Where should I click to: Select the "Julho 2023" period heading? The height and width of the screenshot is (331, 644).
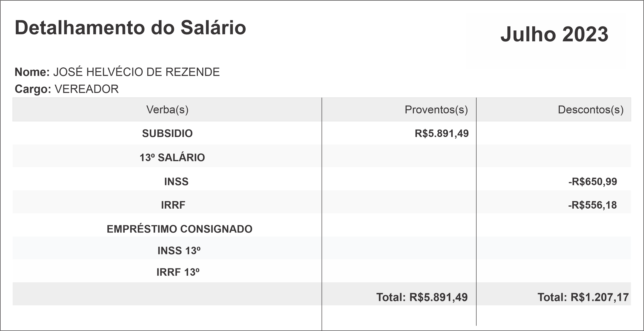pos(554,34)
